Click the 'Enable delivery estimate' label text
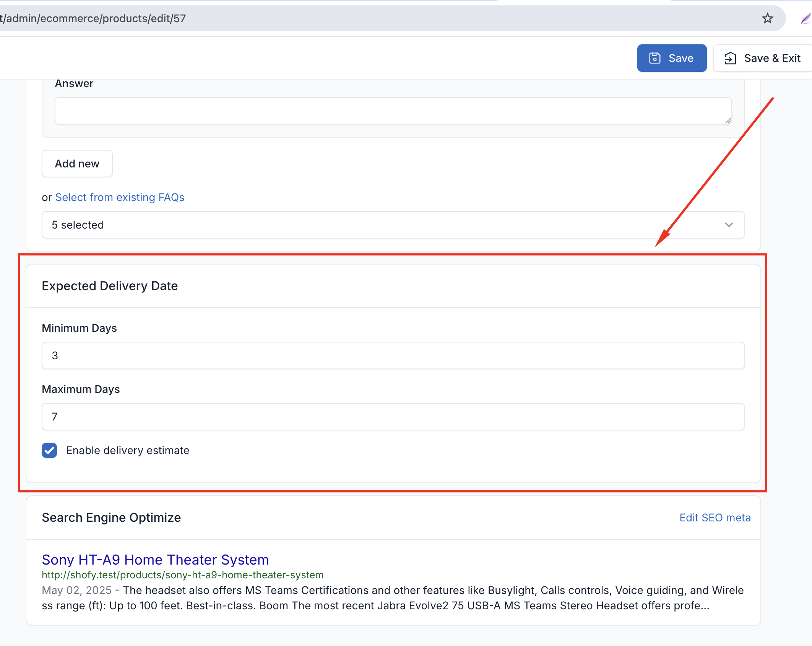Viewport: 812px width, 646px height. tap(128, 450)
